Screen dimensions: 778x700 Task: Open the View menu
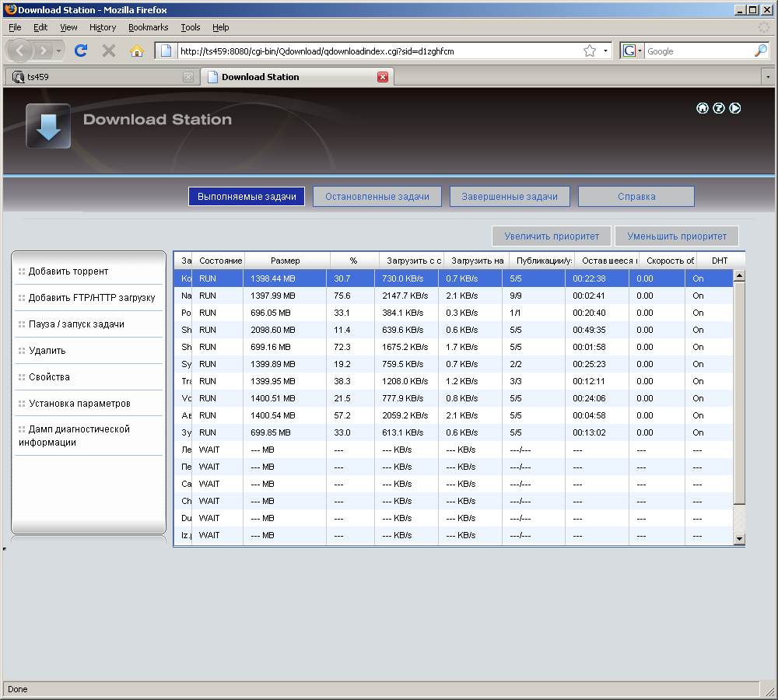68,27
